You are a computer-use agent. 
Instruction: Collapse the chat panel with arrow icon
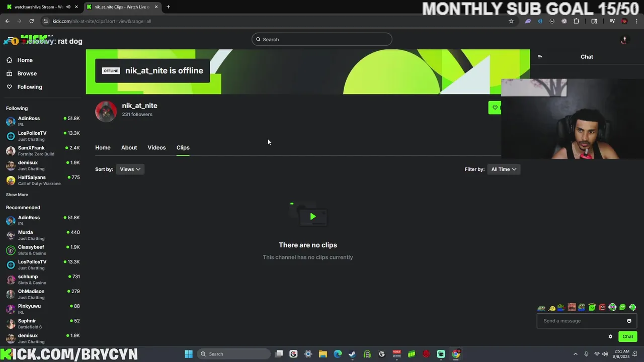click(x=540, y=57)
